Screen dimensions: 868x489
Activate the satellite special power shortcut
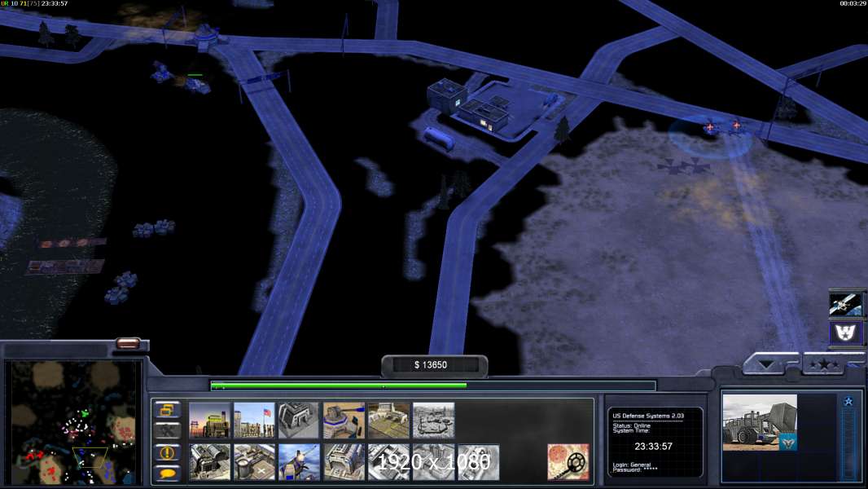pos(844,305)
